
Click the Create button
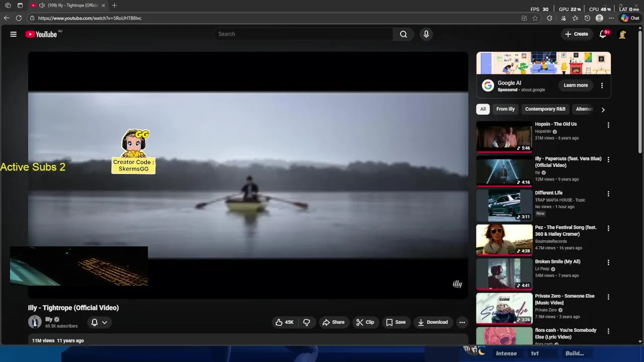pos(576,34)
